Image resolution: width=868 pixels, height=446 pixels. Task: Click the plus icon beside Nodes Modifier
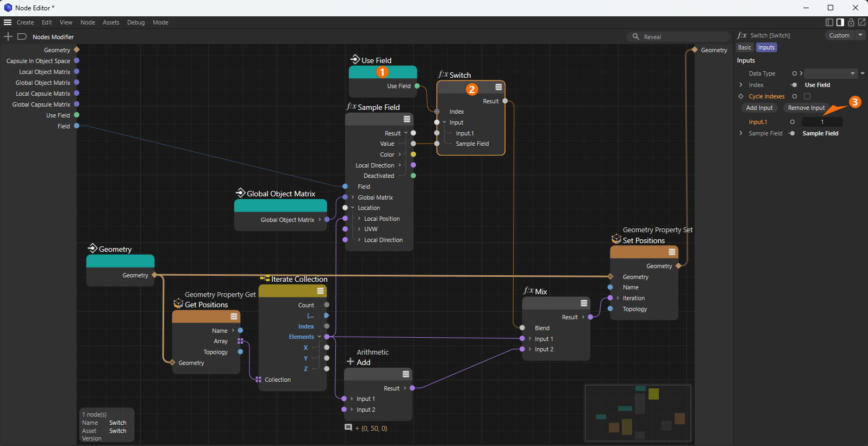tap(8, 36)
